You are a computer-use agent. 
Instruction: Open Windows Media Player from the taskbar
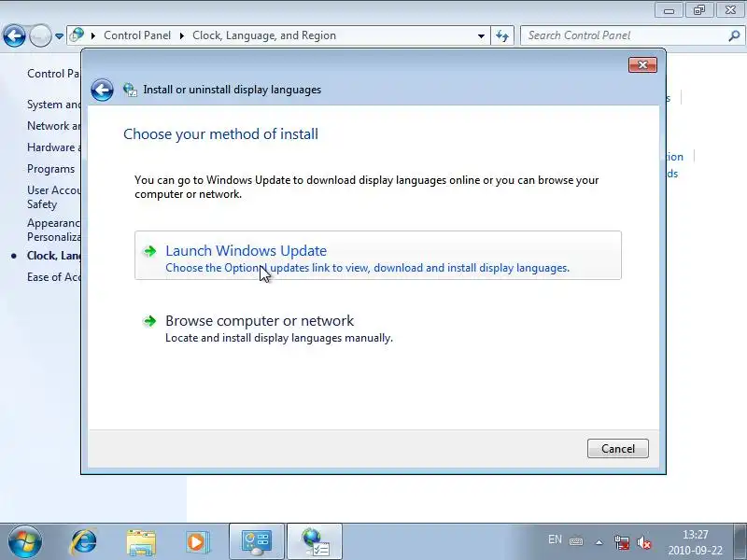[x=197, y=542]
